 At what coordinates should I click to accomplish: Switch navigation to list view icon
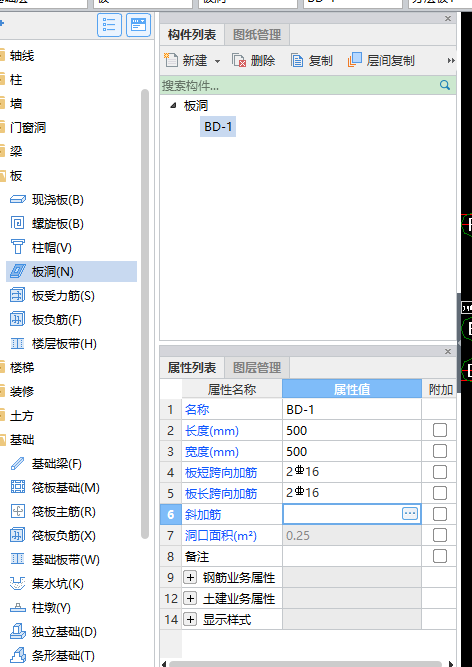click(109, 25)
